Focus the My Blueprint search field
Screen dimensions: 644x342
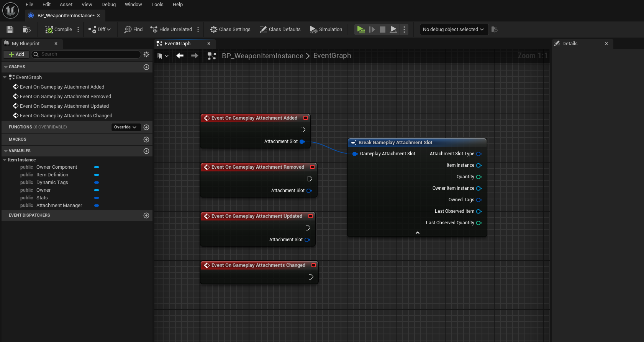tap(86, 54)
